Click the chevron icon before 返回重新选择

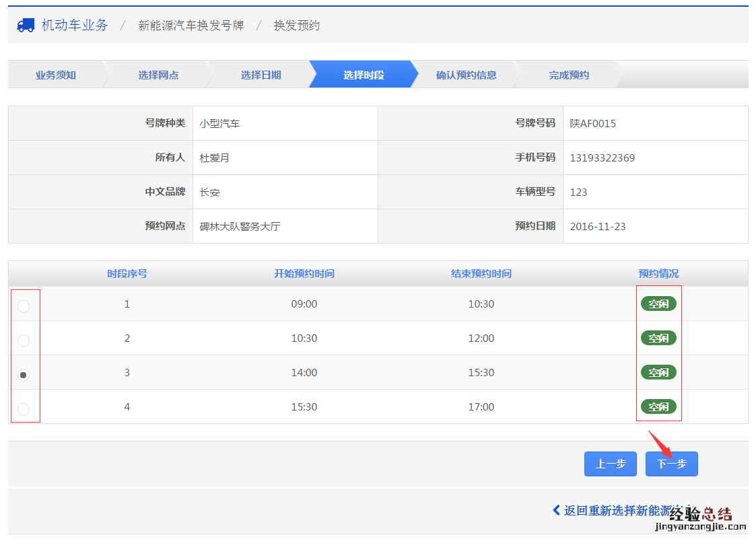[556, 510]
